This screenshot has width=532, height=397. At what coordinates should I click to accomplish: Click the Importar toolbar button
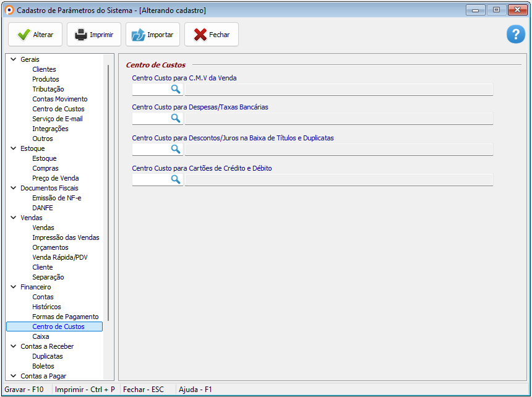pos(153,35)
